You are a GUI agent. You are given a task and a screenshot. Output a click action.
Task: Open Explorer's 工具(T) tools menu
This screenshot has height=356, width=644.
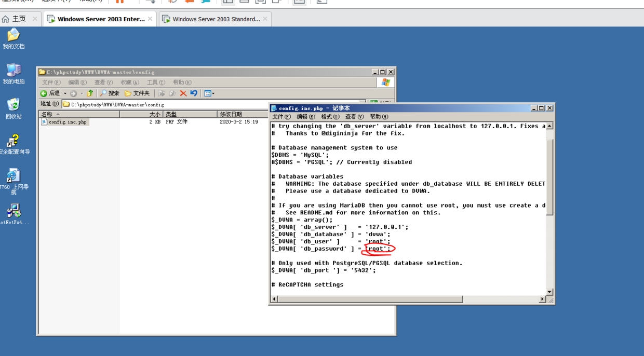[x=156, y=83]
